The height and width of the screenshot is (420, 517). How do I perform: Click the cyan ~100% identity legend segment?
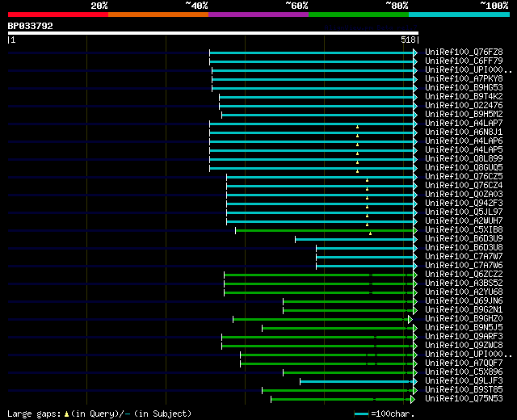pos(459,15)
